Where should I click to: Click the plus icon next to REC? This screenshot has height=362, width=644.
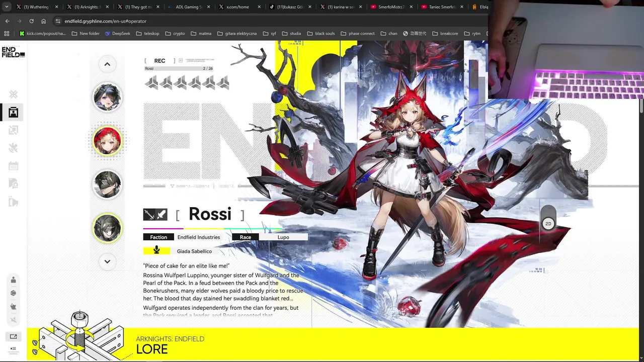pos(181,61)
